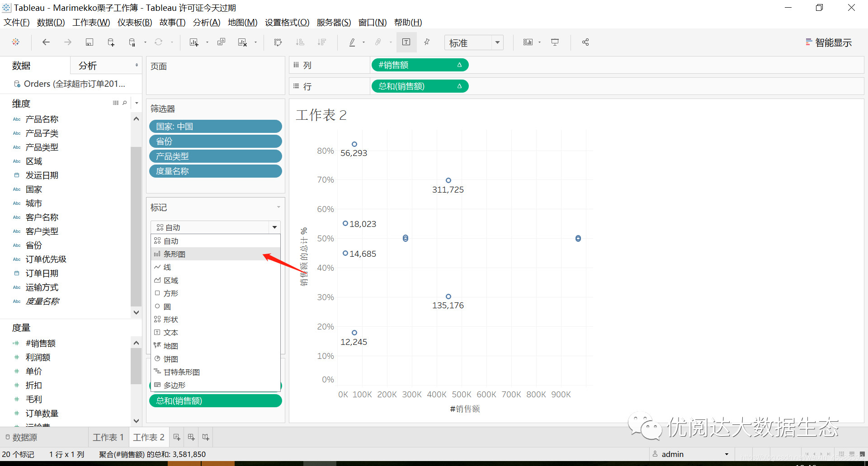
Task: Open the 设置格式(O) menu
Action: pyautogui.click(x=287, y=22)
